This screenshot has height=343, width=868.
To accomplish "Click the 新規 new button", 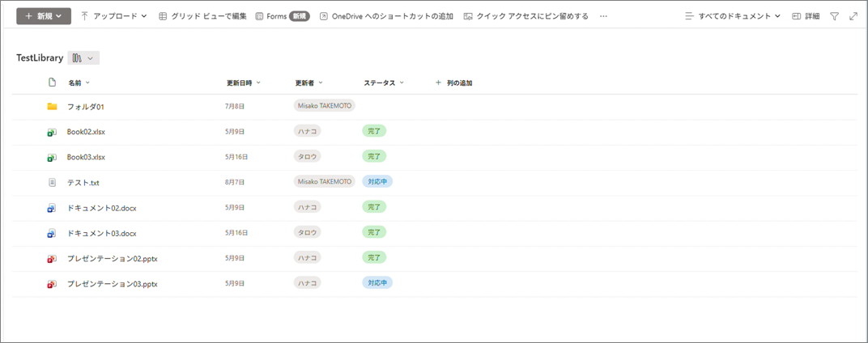I will [44, 16].
